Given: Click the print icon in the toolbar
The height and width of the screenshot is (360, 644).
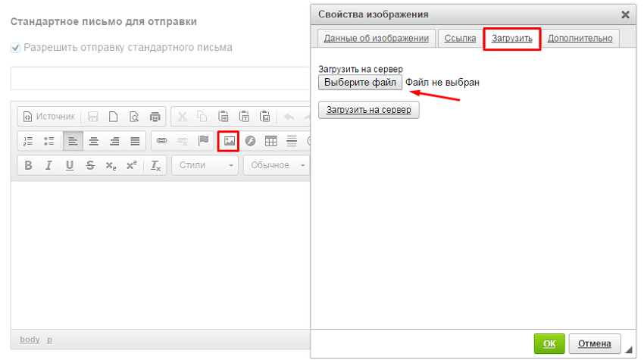Looking at the screenshot, I should click(x=155, y=117).
